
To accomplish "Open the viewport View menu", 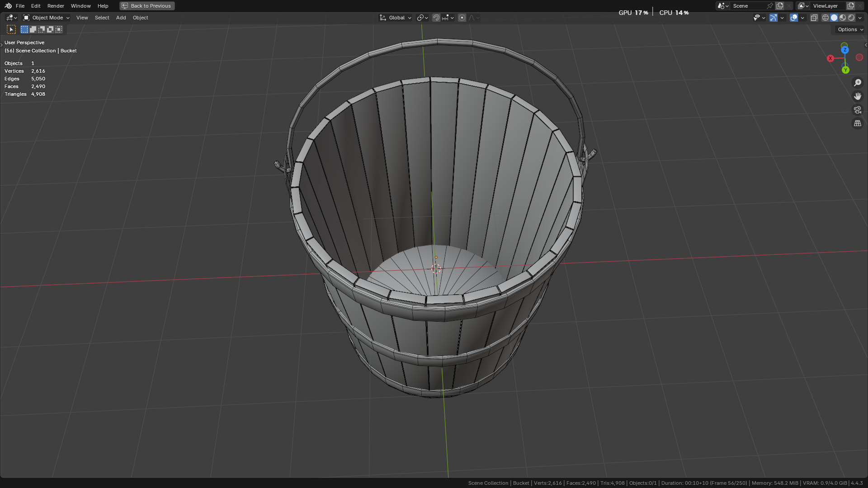I will point(82,18).
